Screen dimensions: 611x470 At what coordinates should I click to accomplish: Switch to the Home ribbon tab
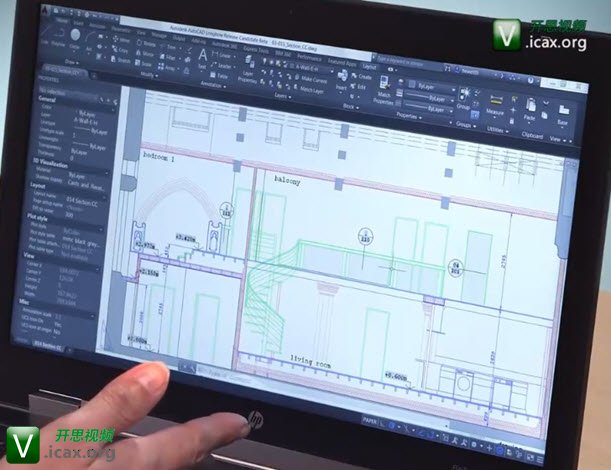pyautogui.click(x=61, y=20)
